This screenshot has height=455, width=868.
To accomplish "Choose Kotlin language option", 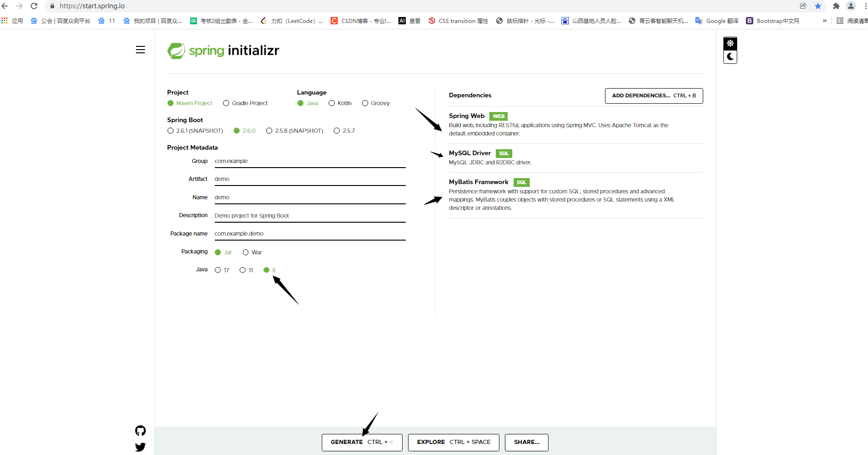I will point(340,103).
